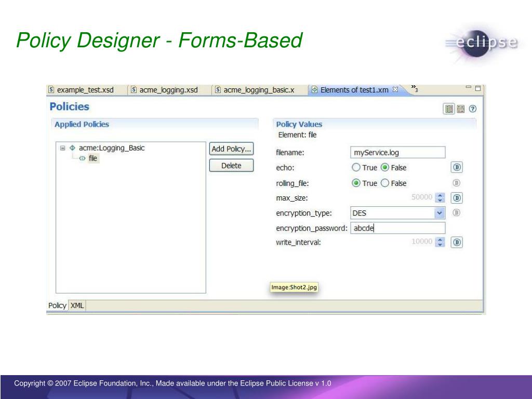Reset max_size to its default value
Viewport: 532px width, 399px height.
(x=457, y=198)
